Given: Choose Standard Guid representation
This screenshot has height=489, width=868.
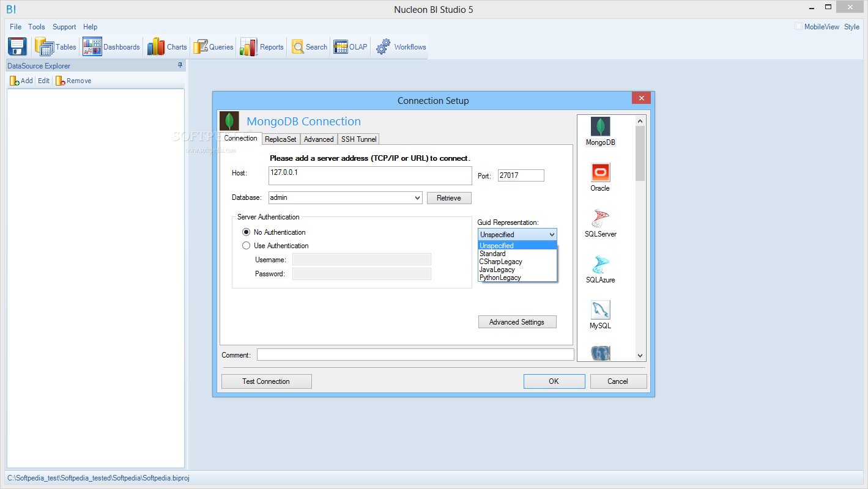Looking at the screenshot, I should pos(517,254).
